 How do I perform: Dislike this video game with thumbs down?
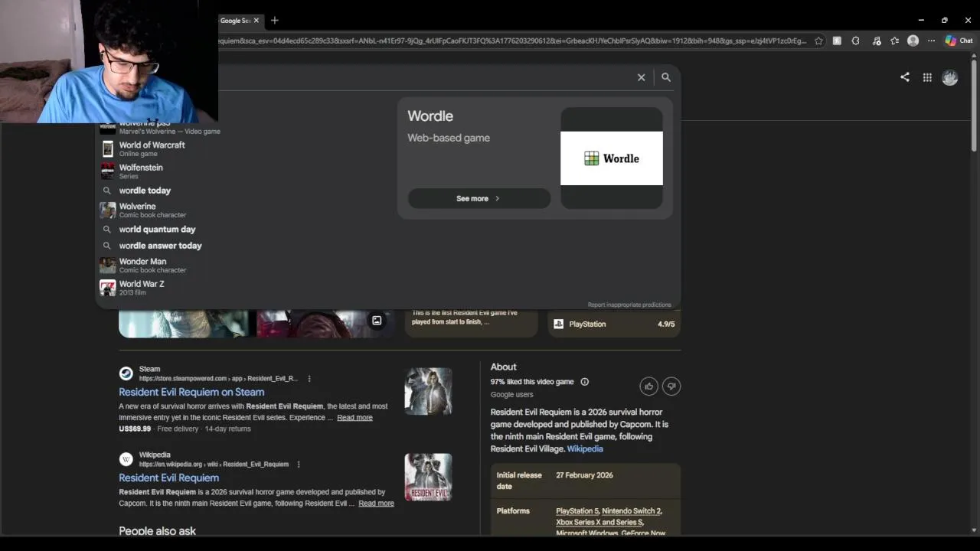(x=671, y=386)
